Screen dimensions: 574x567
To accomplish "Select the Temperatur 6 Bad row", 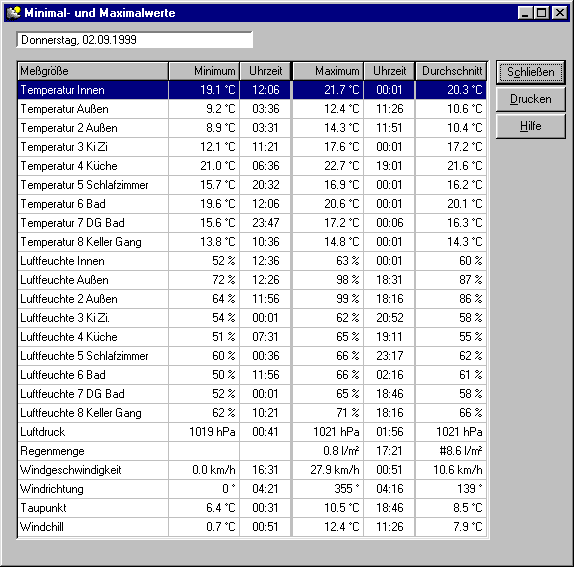I will 252,204.
